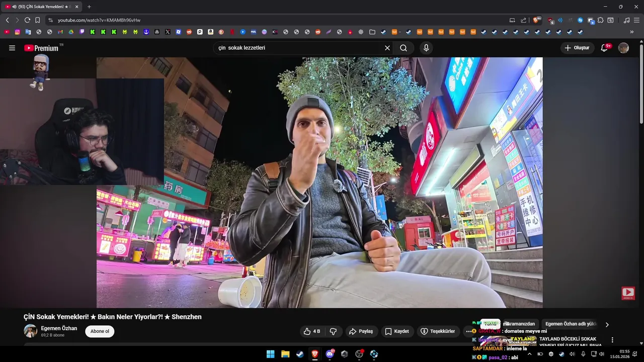Screen dimensions: 644x362
Task: Focus the YouTube search box
Action: point(299,48)
